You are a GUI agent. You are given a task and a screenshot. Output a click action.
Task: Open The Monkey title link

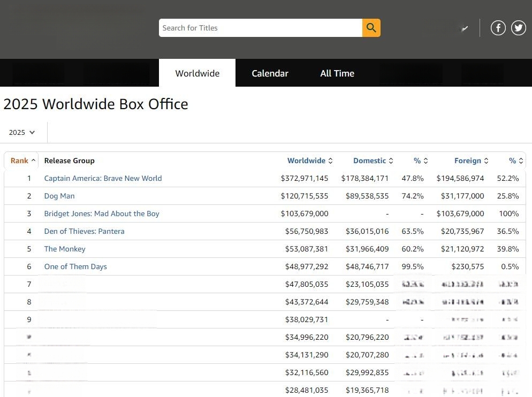[x=65, y=249]
